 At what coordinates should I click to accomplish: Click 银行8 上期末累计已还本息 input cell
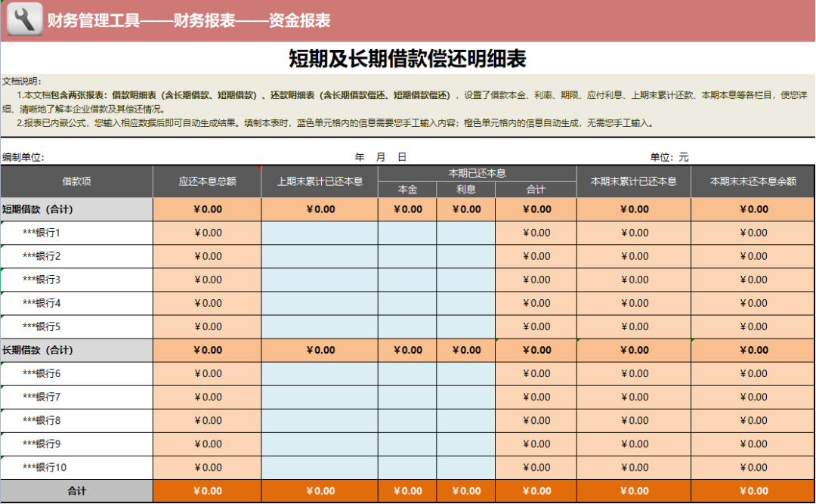pos(320,420)
